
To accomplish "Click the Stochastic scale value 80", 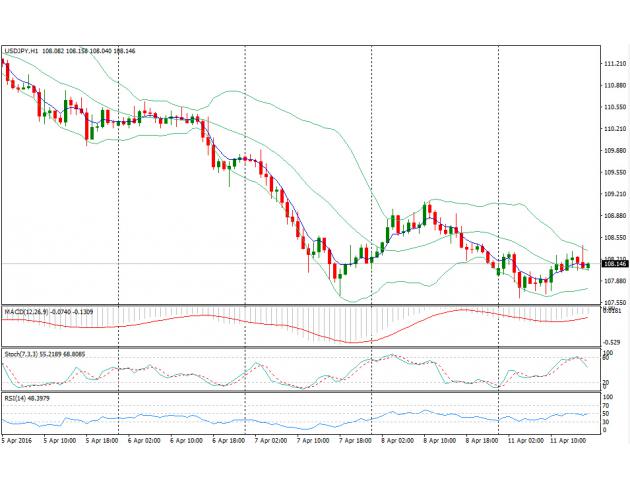I will pos(606,358).
